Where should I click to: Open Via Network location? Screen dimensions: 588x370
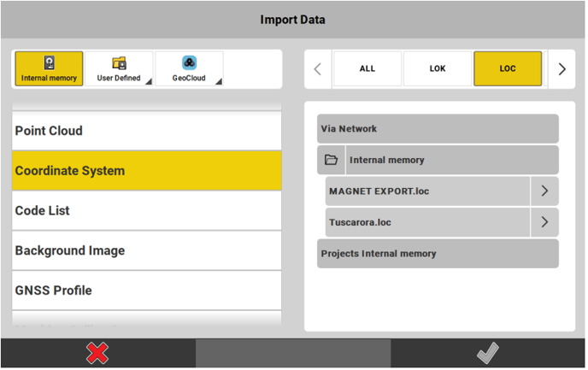click(438, 129)
